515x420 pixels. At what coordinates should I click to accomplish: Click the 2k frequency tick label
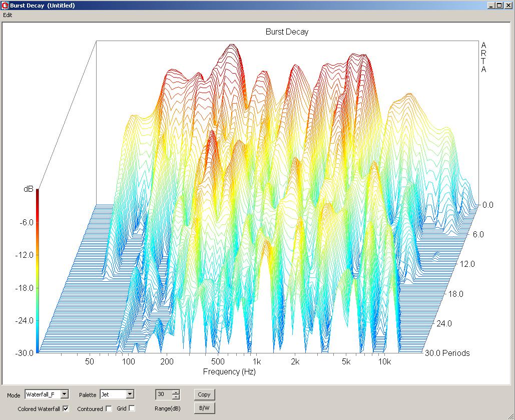tap(295, 362)
